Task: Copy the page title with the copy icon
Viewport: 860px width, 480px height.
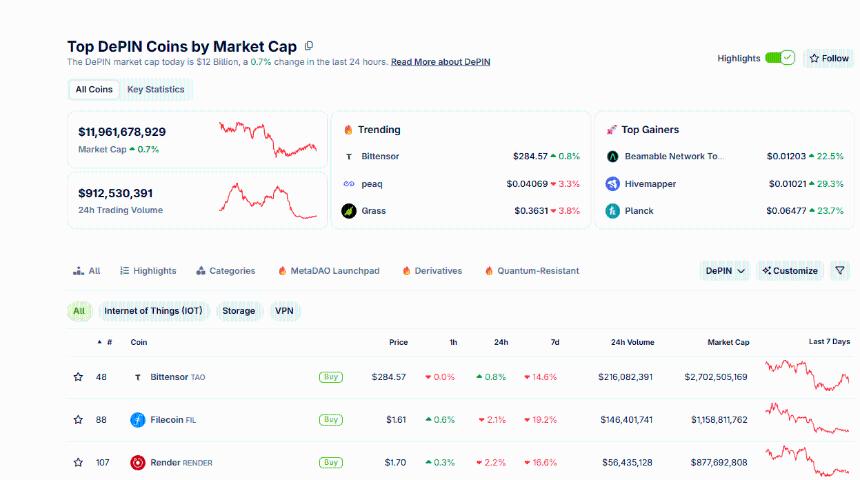Action: click(x=309, y=46)
